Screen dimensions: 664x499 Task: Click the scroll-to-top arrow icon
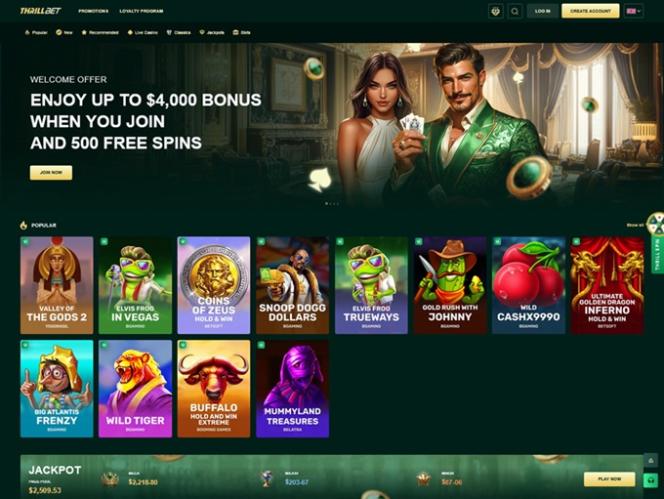point(651,460)
